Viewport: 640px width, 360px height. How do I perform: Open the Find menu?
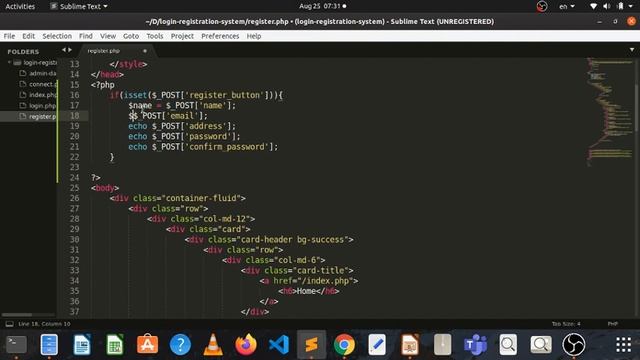click(86, 36)
